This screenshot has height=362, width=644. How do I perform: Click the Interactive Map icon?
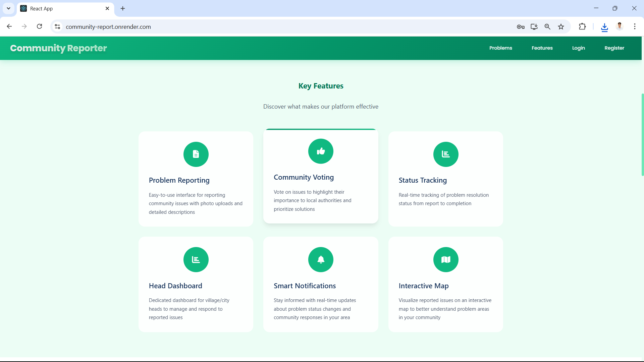point(445,259)
